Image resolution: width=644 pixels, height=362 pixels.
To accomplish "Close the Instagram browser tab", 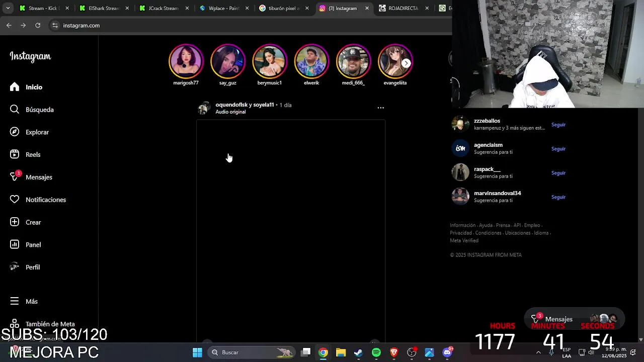I will (x=367, y=8).
